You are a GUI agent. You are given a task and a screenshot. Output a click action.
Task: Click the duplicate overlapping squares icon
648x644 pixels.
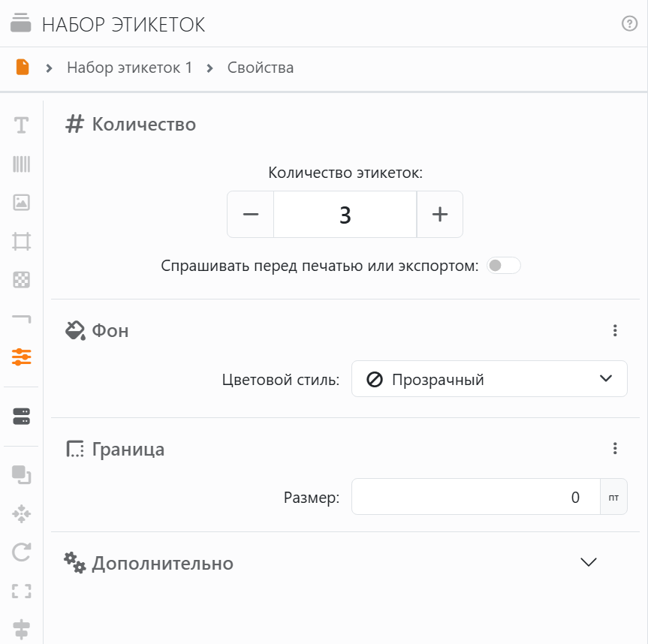[22, 474]
